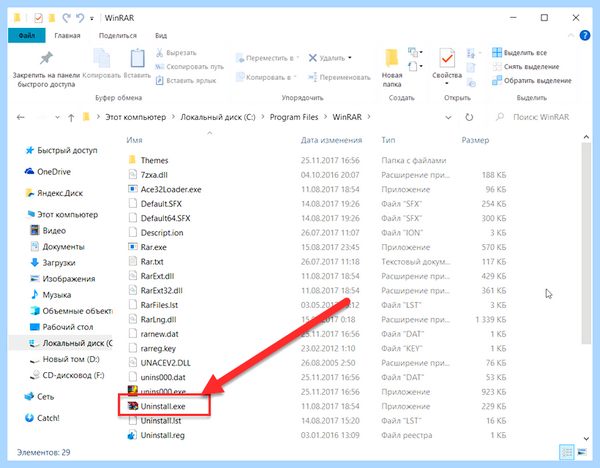Sort by Размер column header

click(x=475, y=140)
